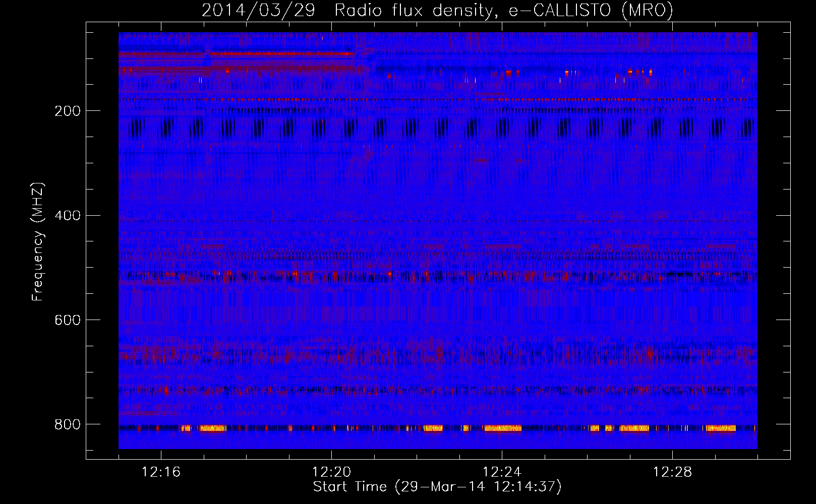Click the 'Frequency (MHZ)' axis label
The width and height of the screenshot is (816, 504).
38,242
